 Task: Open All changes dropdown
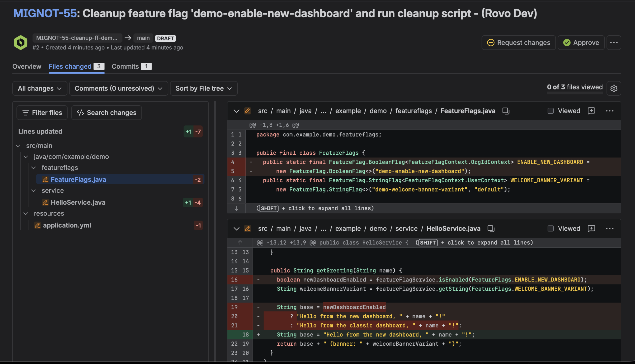[40, 88]
